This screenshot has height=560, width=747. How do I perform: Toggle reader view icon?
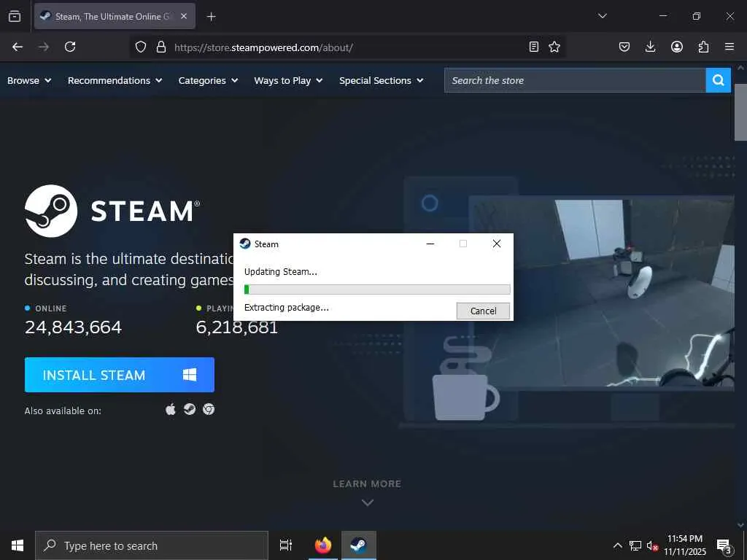533,47
